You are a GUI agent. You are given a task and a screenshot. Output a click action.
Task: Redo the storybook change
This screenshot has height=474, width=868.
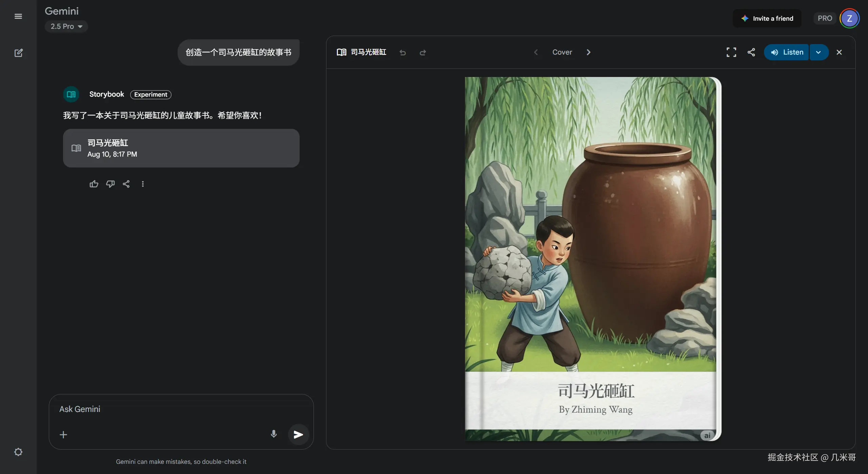coord(422,53)
